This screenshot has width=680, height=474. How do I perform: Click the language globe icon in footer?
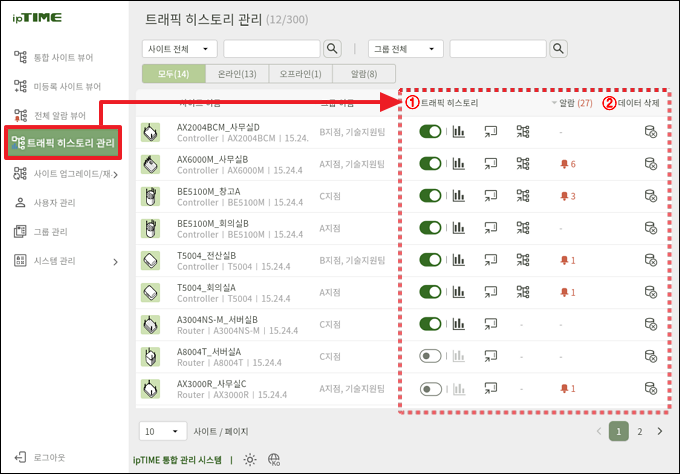pyautogui.click(x=275, y=459)
